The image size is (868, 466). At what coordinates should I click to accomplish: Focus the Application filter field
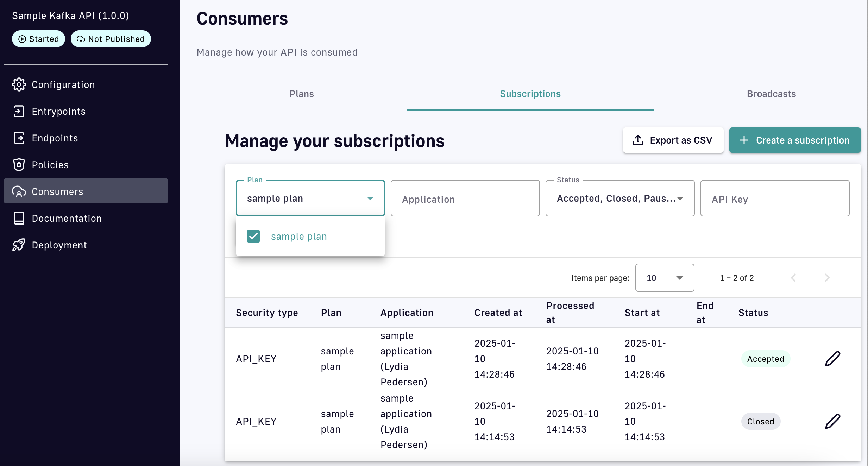pos(465,199)
